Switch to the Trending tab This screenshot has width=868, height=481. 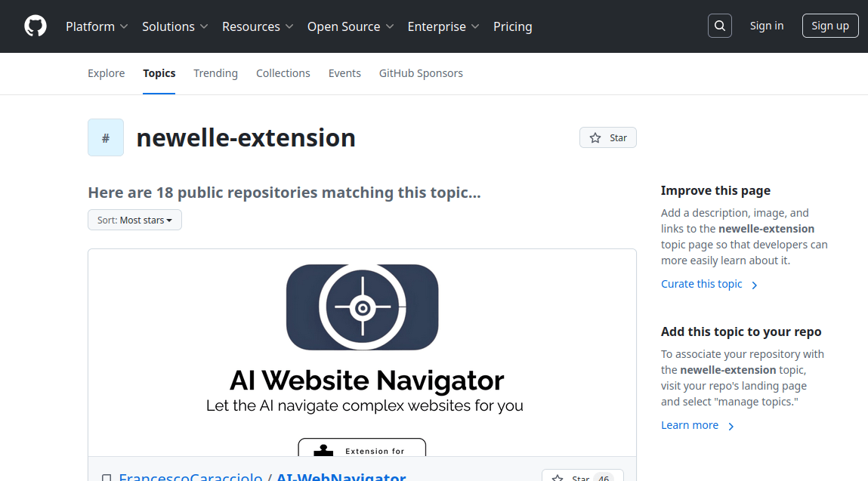tap(215, 73)
